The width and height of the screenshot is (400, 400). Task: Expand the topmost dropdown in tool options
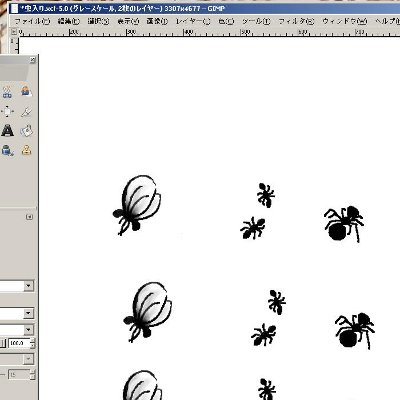(x=28, y=286)
